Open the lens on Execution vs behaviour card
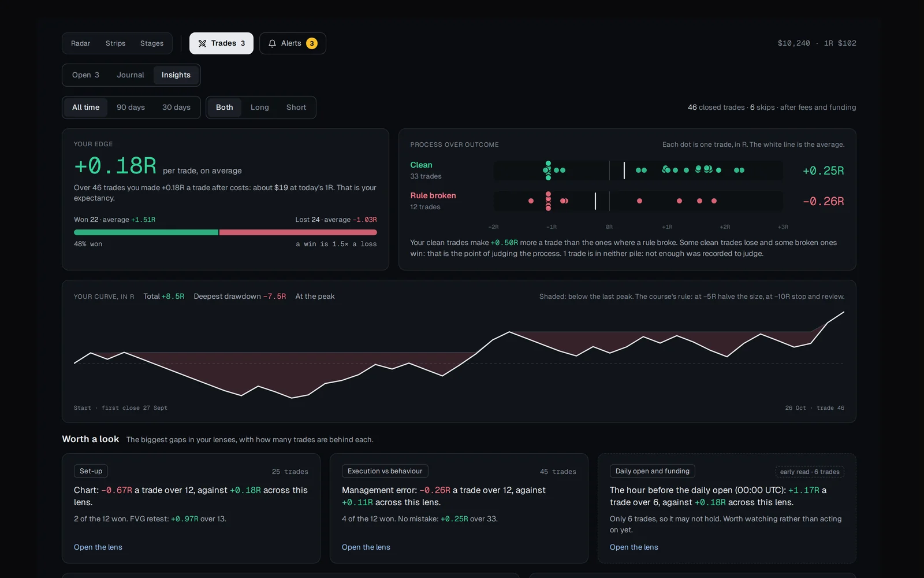This screenshot has height=578, width=924. pos(366,547)
